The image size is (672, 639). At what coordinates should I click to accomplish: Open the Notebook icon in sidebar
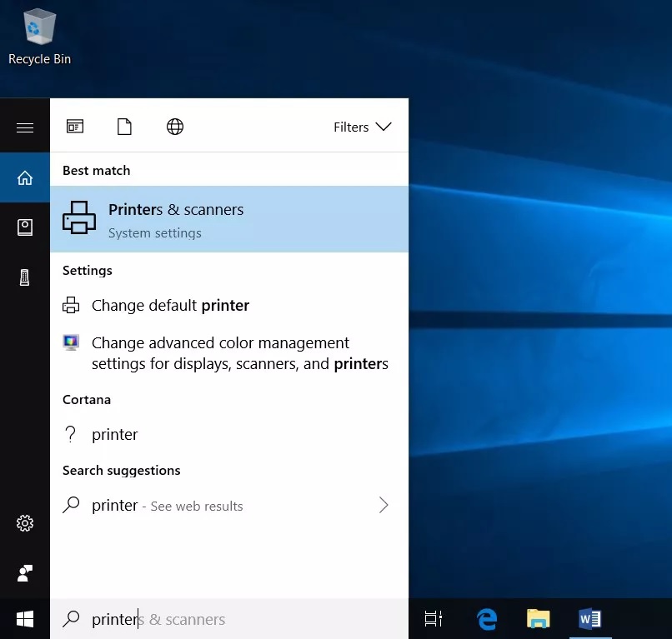click(x=25, y=227)
